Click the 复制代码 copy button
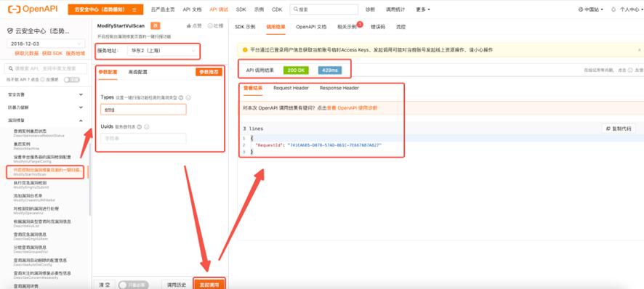644x289 pixels. 619,129
